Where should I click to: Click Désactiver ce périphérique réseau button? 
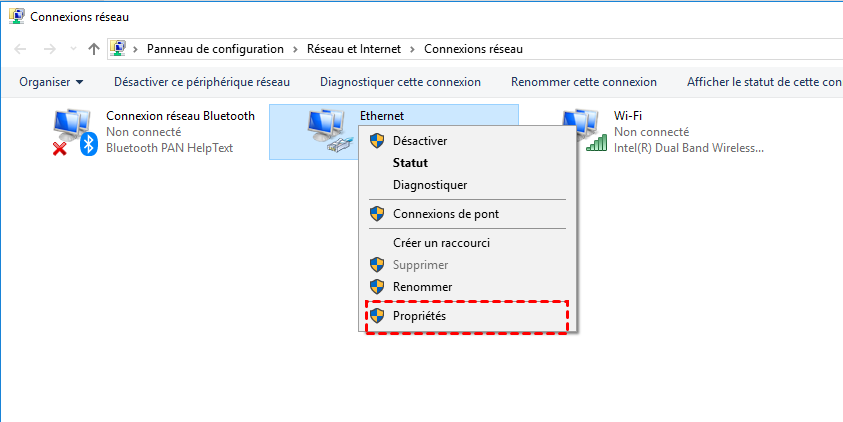coord(201,82)
